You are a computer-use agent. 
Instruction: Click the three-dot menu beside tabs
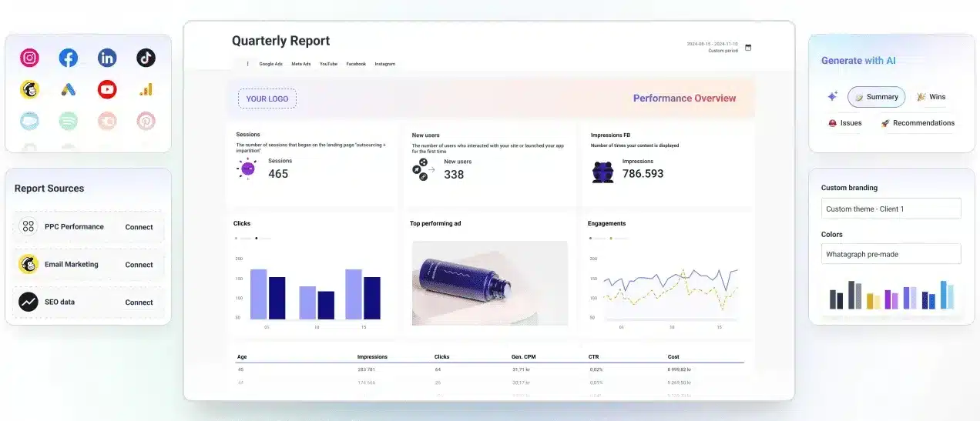247,64
